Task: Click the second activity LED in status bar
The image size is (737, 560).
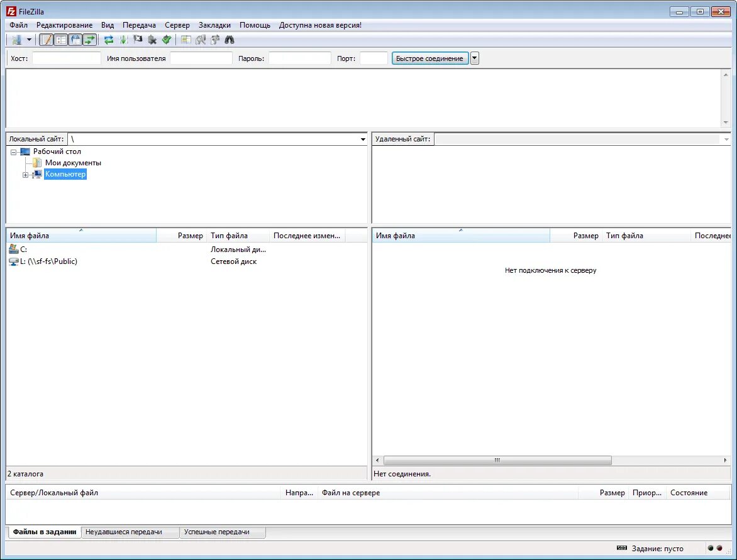Action: (x=719, y=548)
